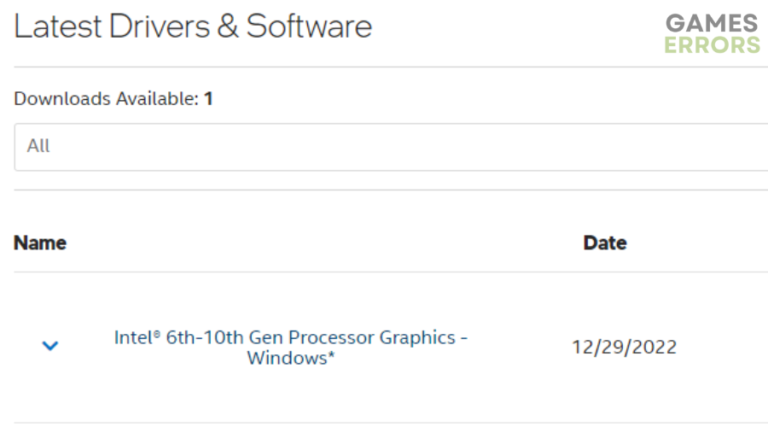Sort the list by Name column

[40, 243]
